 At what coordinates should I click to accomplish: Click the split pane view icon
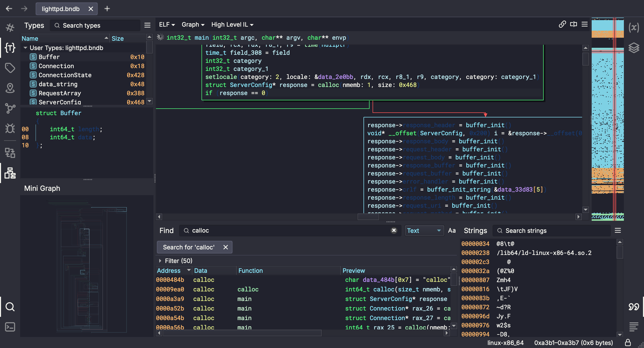pyautogui.click(x=574, y=24)
